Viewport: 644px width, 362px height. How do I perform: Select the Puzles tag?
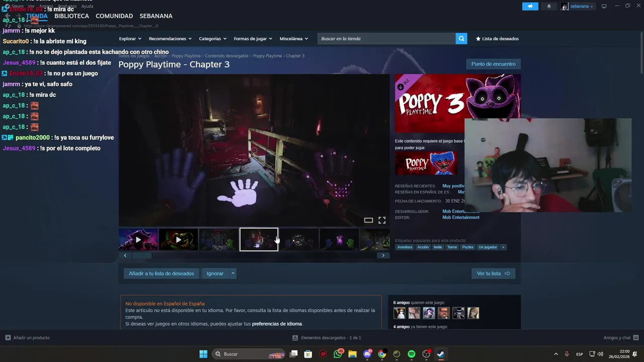468,247
